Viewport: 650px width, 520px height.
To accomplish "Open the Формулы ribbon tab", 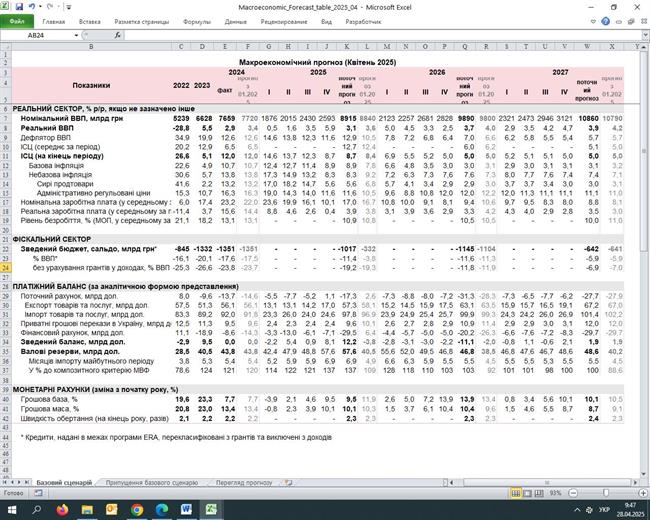I will coord(197,22).
